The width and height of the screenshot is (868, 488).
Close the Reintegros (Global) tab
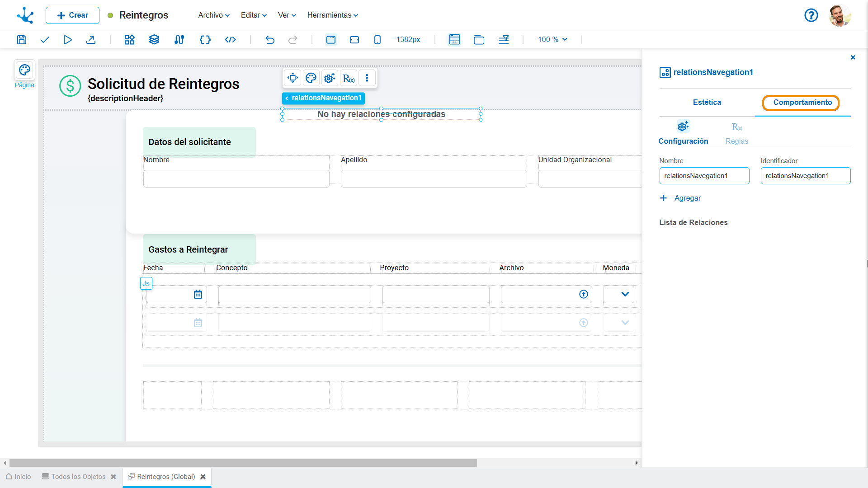click(x=203, y=477)
